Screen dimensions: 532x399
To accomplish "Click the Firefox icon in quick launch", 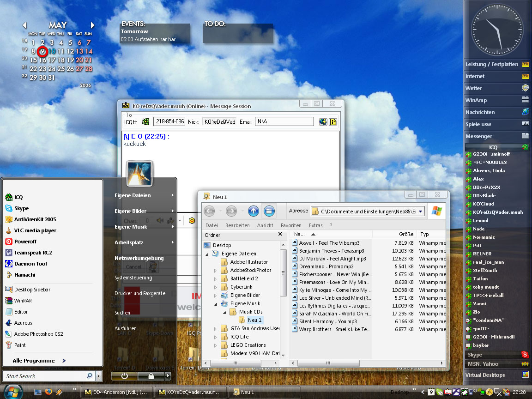I will click(x=48, y=392).
